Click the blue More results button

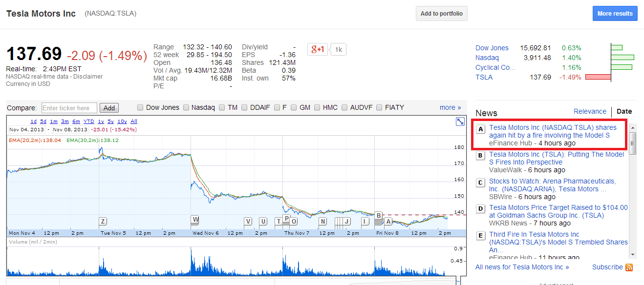[615, 14]
